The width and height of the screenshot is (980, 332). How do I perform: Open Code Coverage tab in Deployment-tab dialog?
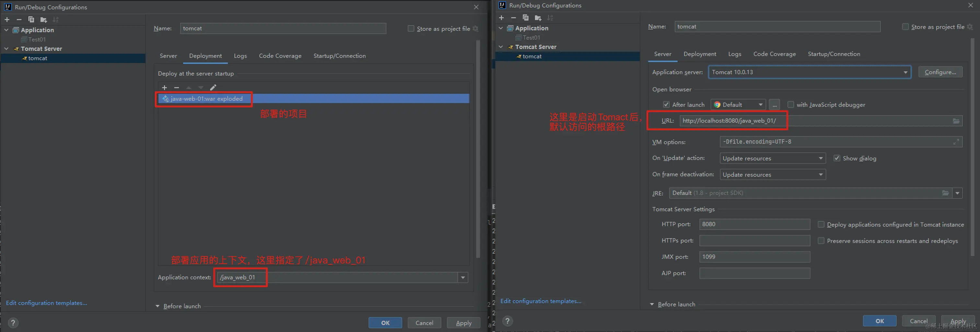[280, 55]
